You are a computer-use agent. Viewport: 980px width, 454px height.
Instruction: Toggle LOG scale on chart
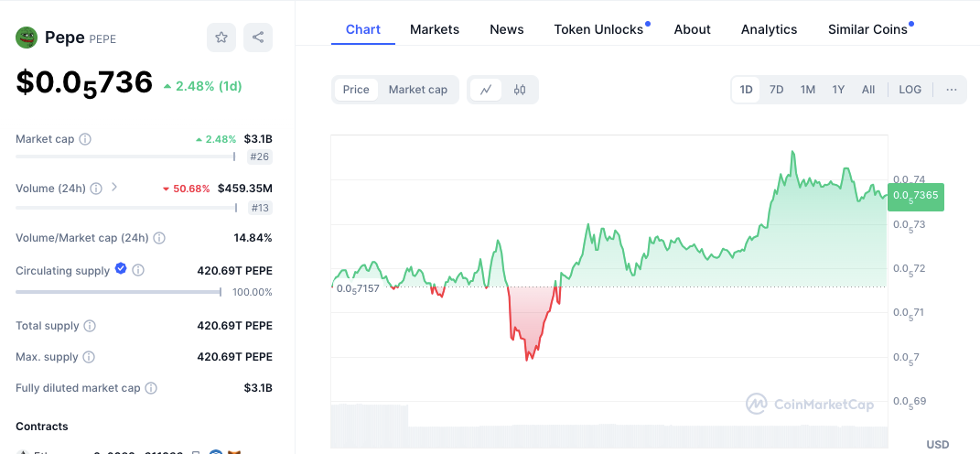(910, 90)
